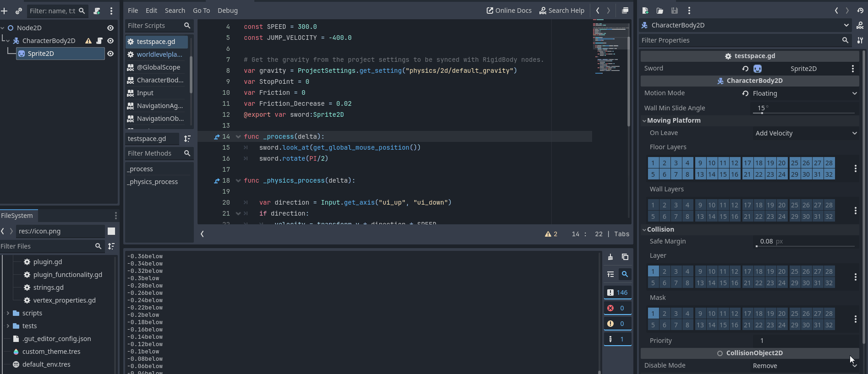Viewport: 868px width, 374px height.
Task: Jump to _physics_process in methods list
Action: pos(153,182)
